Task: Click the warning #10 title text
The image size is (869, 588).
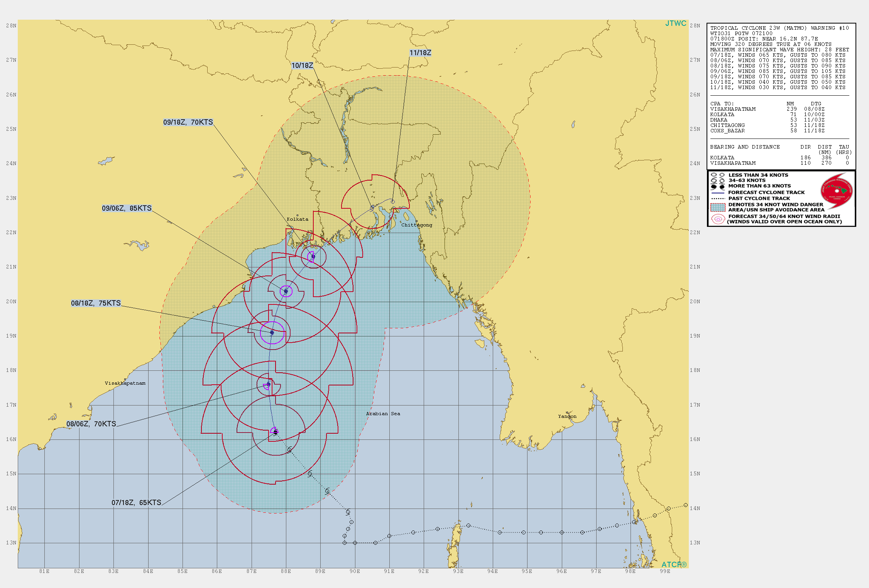Action: pos(779,28)
